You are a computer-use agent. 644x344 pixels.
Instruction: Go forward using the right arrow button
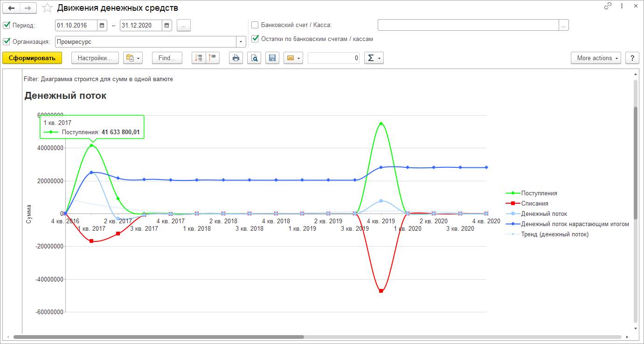click(28, 8)
